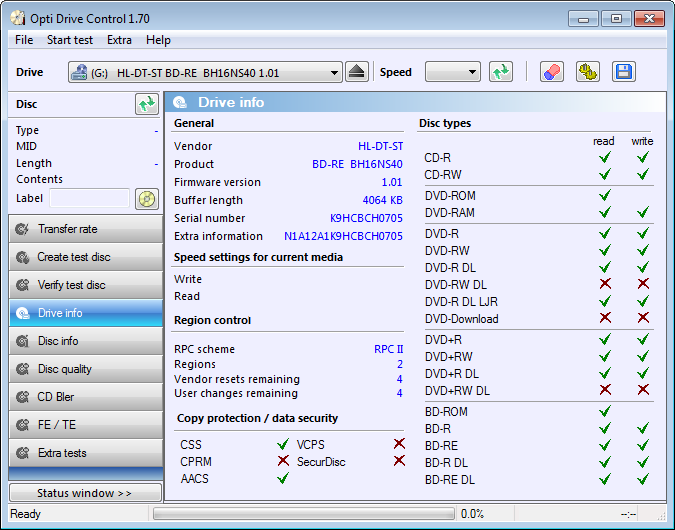675x530 pixels.
Task: Click the Drive info sidebar icon
Action: 22,313
